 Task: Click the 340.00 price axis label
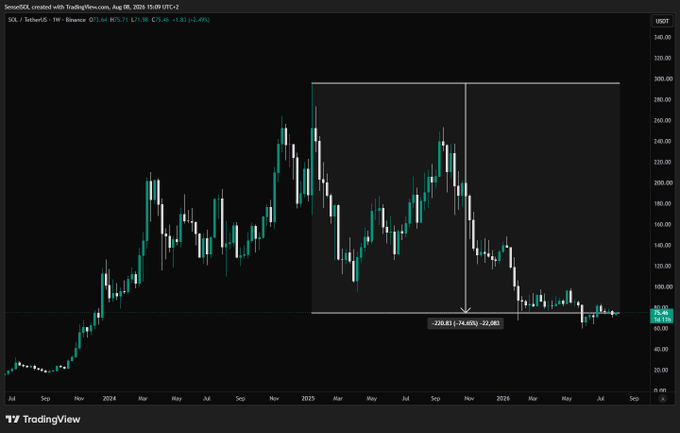click(x=663, y=37)
